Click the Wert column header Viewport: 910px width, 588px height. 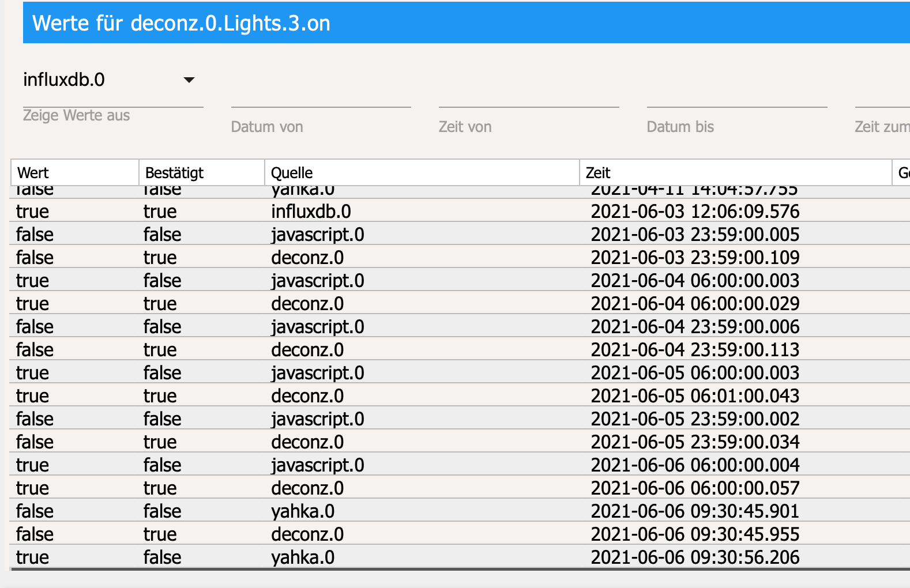click(x=74, y=172)
